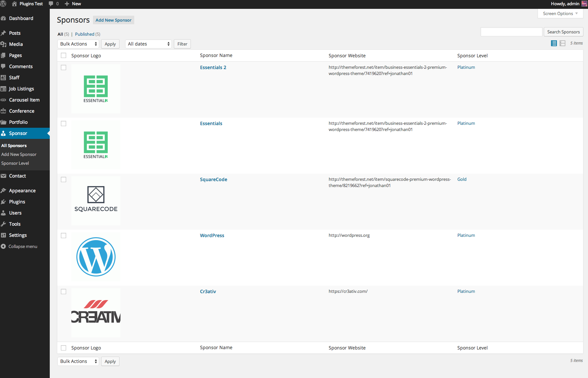
Task: Click the Sponsor Name column header
Action: pos(216,55)
